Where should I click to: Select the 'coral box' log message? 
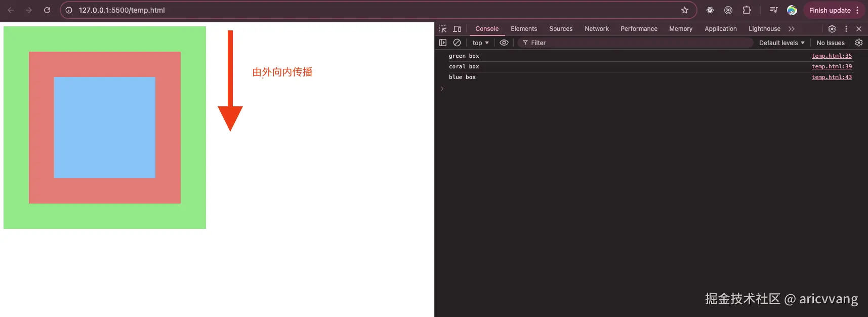click(x=464, y=67)
